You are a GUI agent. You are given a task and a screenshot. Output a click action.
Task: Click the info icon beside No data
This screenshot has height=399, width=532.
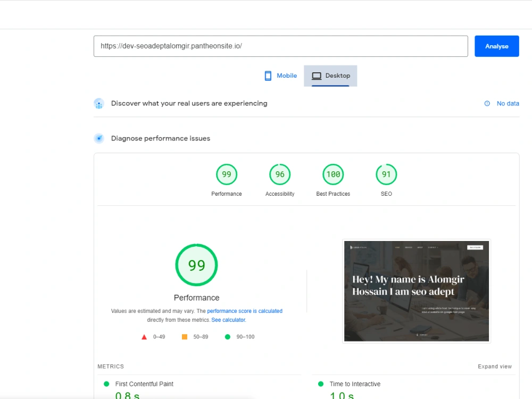click(x=487, y=104)
